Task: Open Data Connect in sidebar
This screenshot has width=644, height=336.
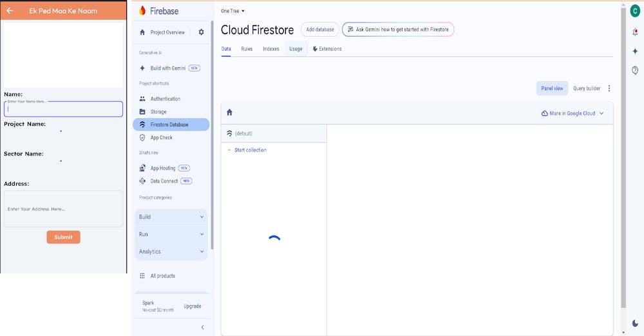Action: coord(164,181)
